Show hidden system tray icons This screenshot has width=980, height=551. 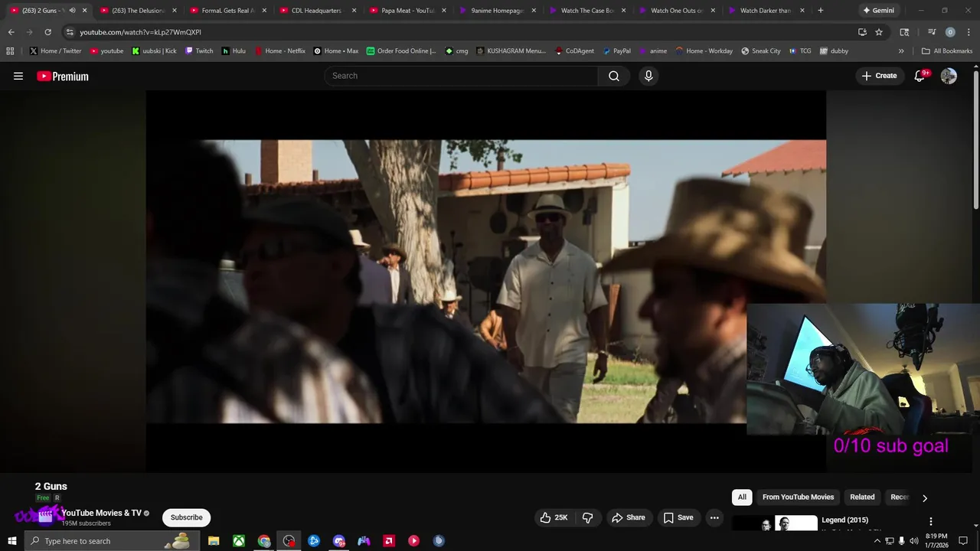[x=877, y=541]
